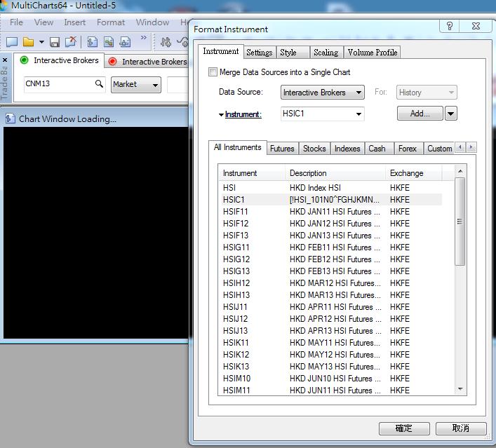Open the File menu
This screenshot has width=496, height=448.
pos(16,22)
